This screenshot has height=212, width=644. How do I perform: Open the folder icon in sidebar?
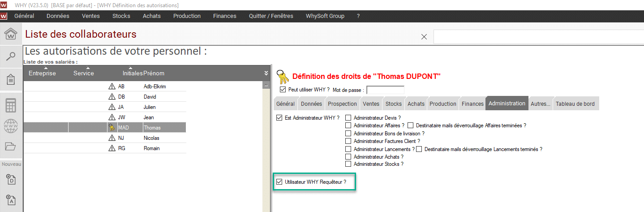coord(11,146)
